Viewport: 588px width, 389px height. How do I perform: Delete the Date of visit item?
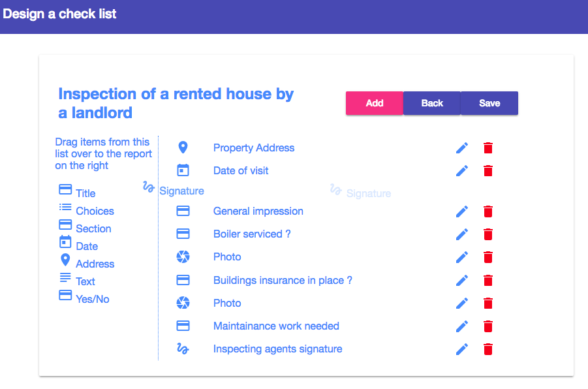point(488,171)
